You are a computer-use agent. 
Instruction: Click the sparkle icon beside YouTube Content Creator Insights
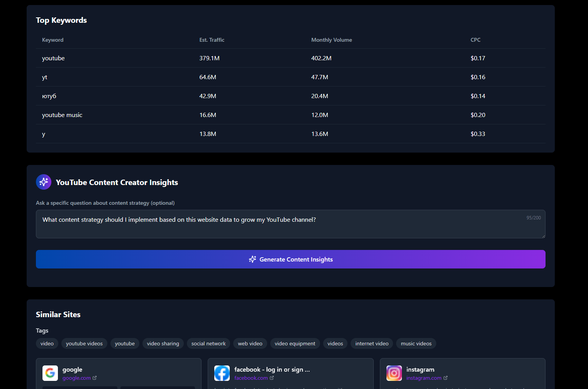click(x=44, y=182)
